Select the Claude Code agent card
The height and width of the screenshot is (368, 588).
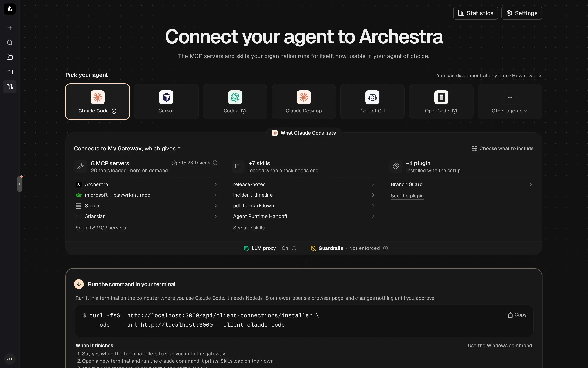[97, 101]
